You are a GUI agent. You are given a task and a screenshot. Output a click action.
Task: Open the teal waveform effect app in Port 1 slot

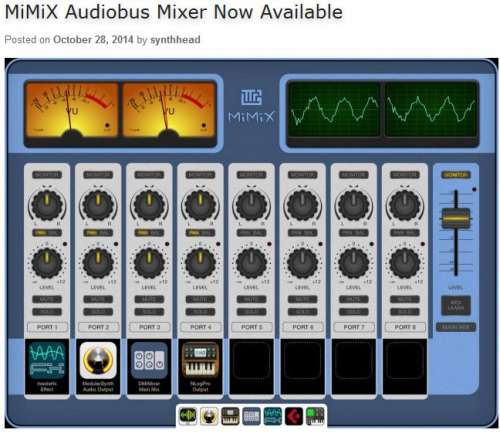(x=47, y=361)
